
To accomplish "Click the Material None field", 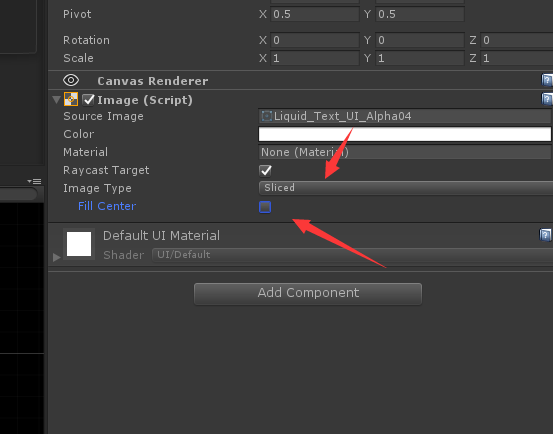I will (405, 152).
